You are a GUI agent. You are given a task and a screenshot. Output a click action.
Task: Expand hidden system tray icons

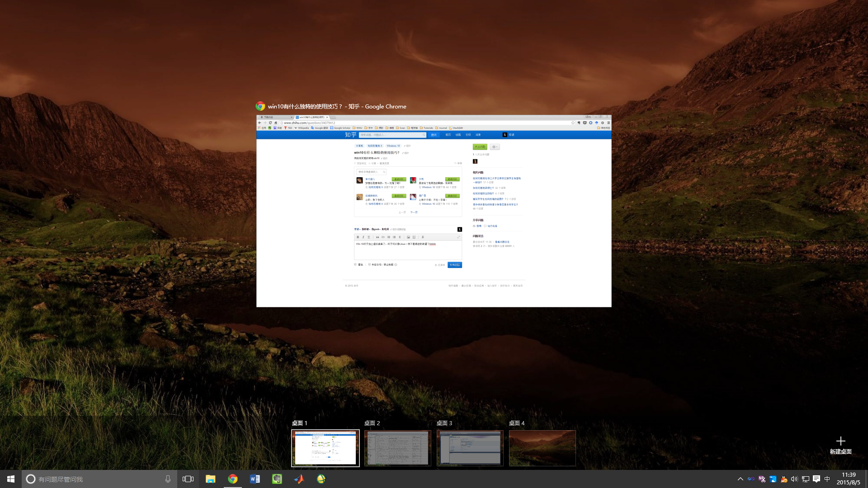(740, 479)
